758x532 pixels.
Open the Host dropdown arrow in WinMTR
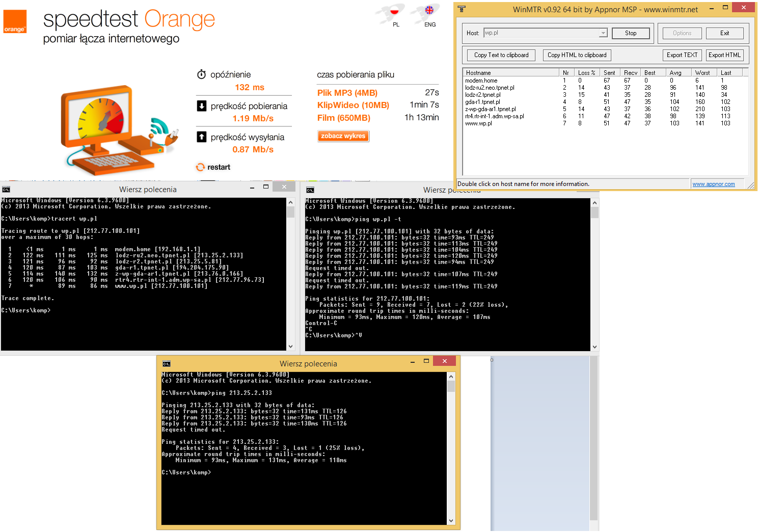(x=603, y=33)
